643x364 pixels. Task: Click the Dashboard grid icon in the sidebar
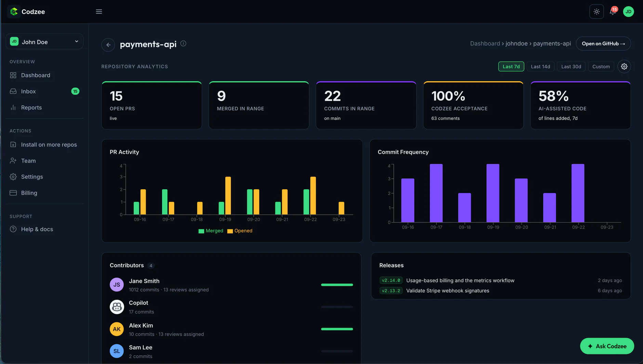13,75
